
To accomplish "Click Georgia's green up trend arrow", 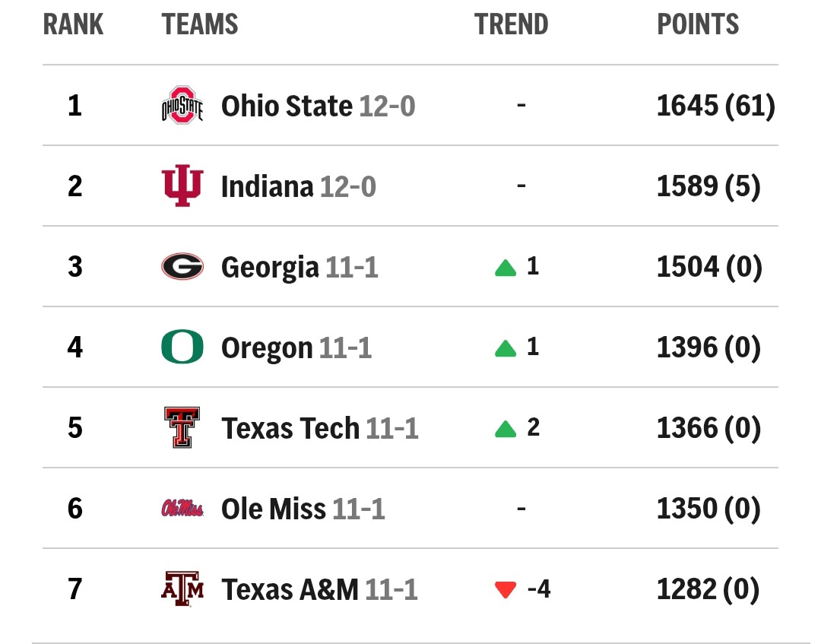I will point(506,268).
